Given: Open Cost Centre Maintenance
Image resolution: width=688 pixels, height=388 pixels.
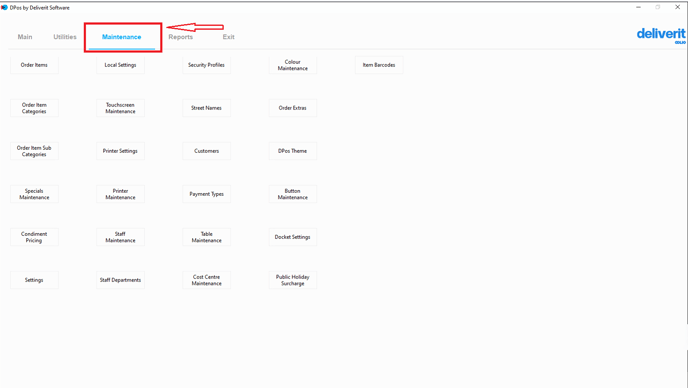Looking at the screenshot, I should pos(206,280).
